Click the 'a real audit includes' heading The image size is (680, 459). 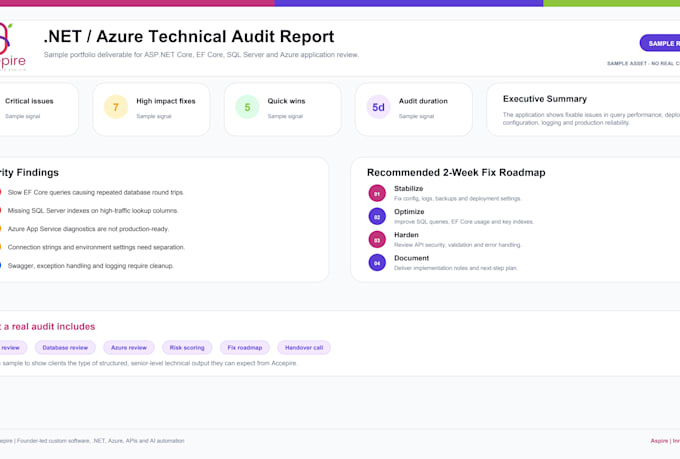coord(49,326)
